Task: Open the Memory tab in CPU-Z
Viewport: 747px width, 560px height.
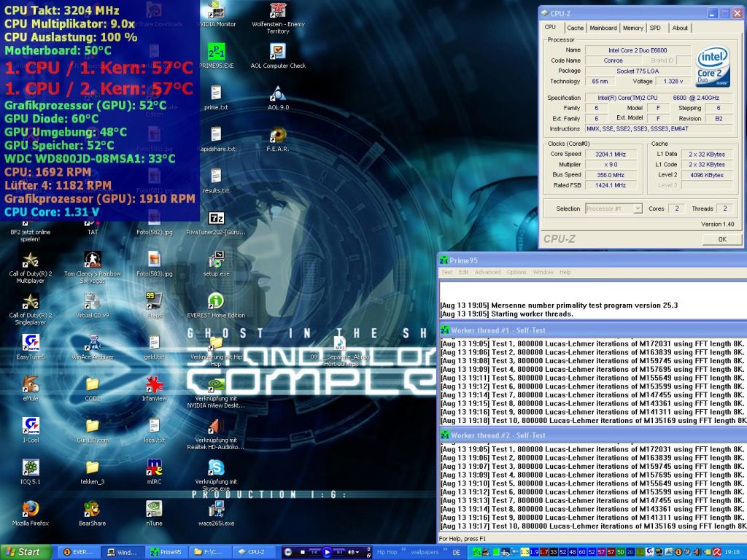Action: click(x=632, y=28)
